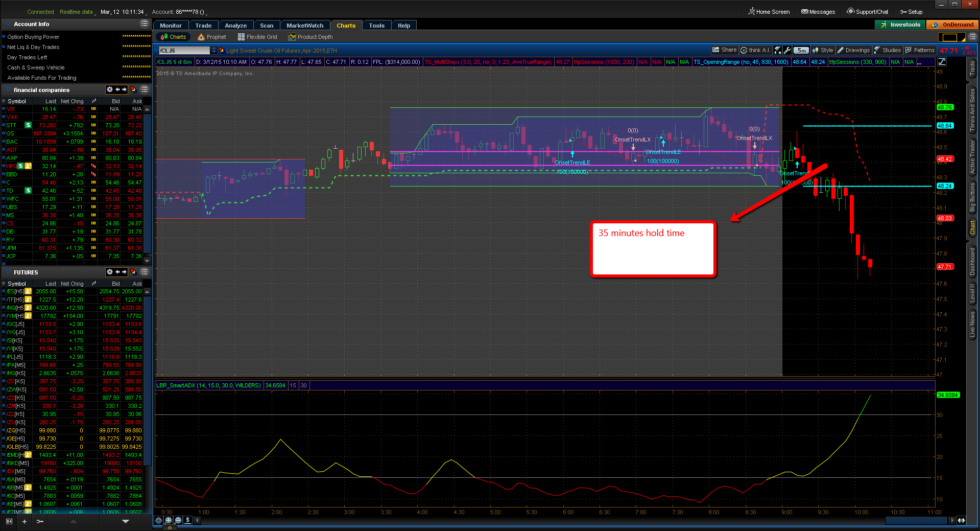Viewport: 980px width, 531px height.
Task: Open color link selector for FUTURES watchlist
Action: pyautogui.click(x=133, y=272)
